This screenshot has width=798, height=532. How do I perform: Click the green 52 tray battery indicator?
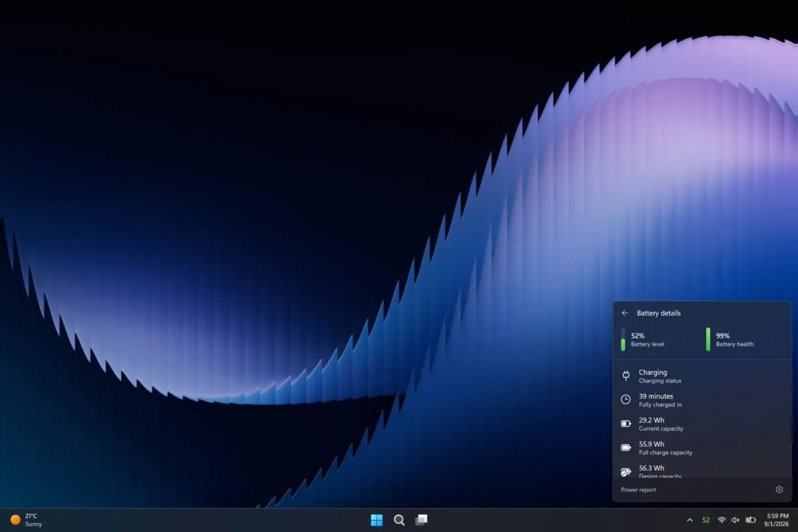pos(706,519)
